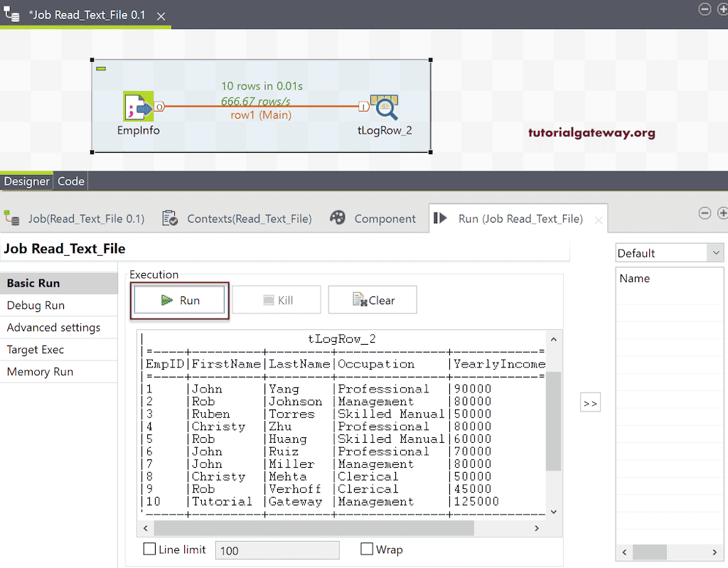Open the Default context dropdown
This screenshot has height=568, width=728.
click(717, 252)
